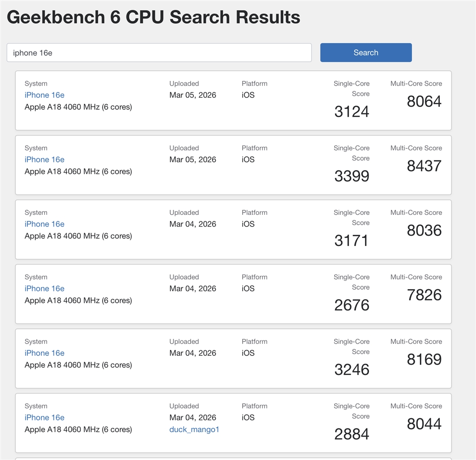The image size is (476, 460).
Task: Visit the duck_mango1 user profile link
Action: (x=194, y=429)
